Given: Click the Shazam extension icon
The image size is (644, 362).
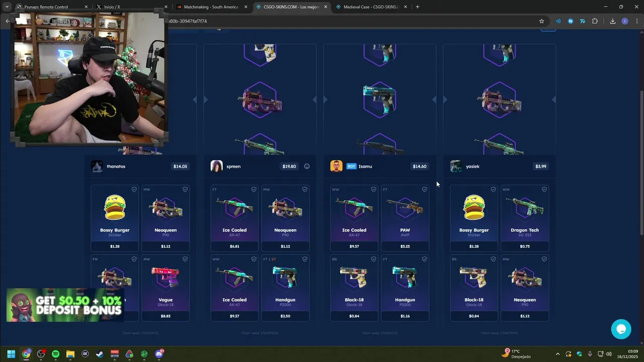Looking at the screenshot, I should pos(571,21).
